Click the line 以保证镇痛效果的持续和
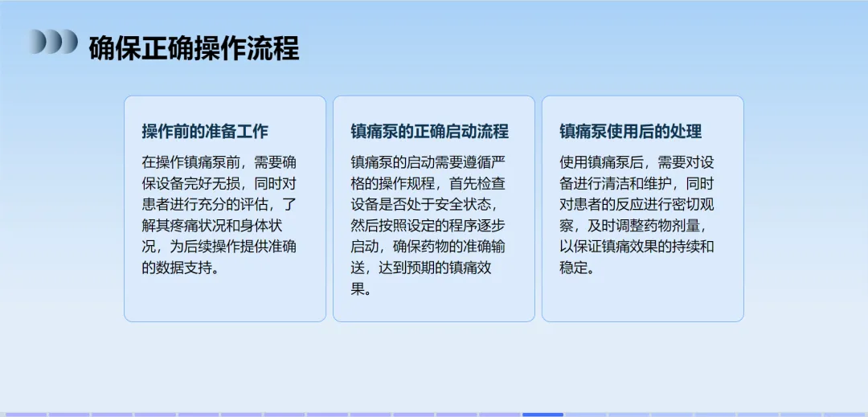The height and width of the screenshot is (417, 868). coord(637,247)
